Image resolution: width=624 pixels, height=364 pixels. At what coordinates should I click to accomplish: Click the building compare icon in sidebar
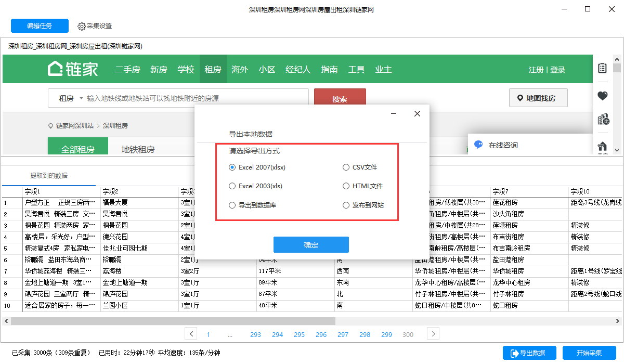tap(603, 120)
